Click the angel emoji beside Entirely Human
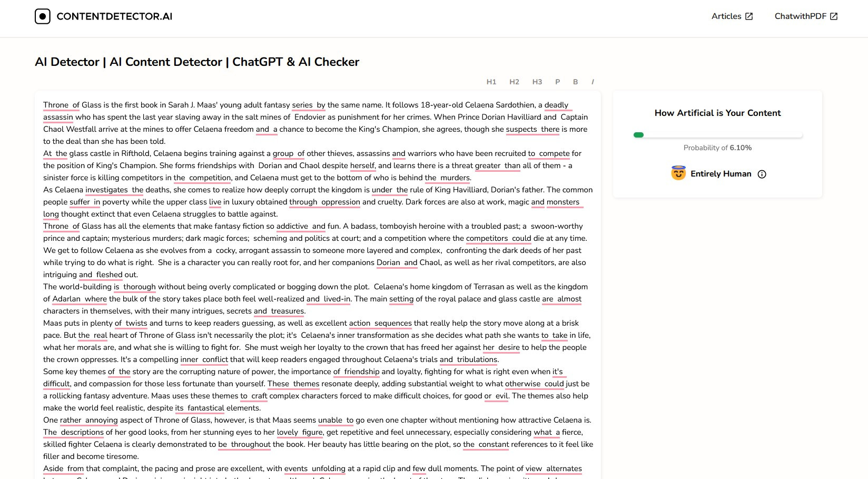 (678, 173)
